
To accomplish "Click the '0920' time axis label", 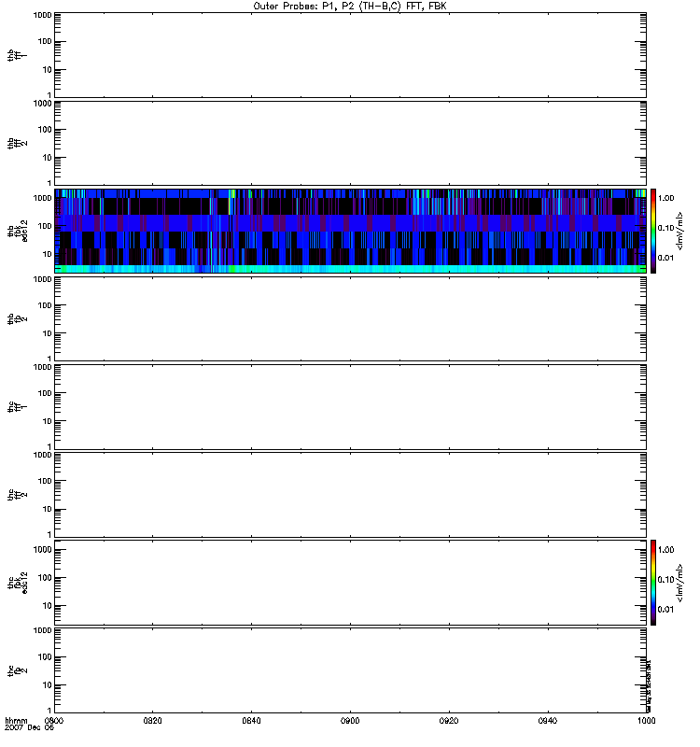I will point(449,720).
